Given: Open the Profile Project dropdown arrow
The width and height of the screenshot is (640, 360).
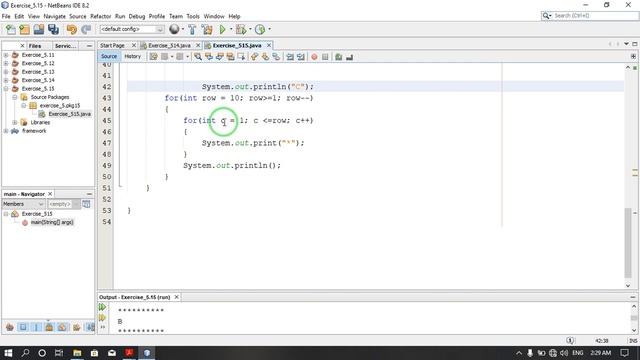Looking at the screenshot, I should pyautogui.click(x=269, y=29).
